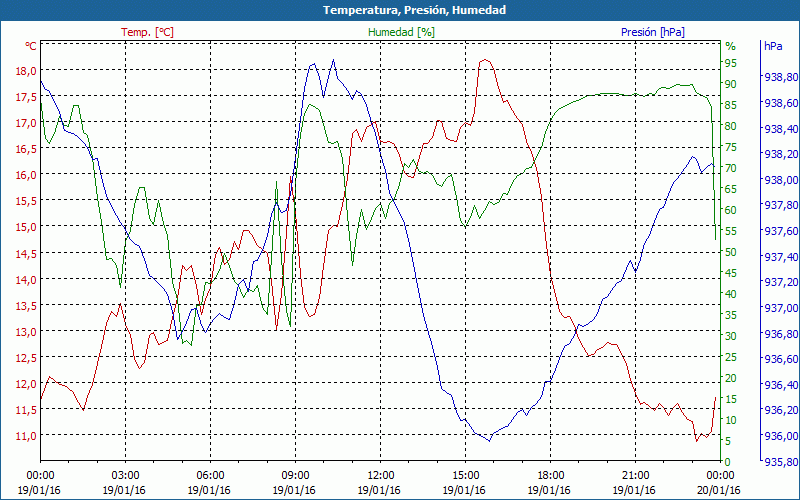Click the '21:00' time axis label

click(636, 476)
